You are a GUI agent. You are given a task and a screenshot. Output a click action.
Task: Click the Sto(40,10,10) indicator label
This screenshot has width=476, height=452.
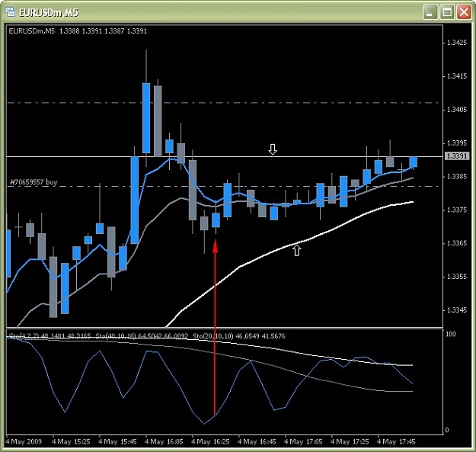click(x=115, y=336)
